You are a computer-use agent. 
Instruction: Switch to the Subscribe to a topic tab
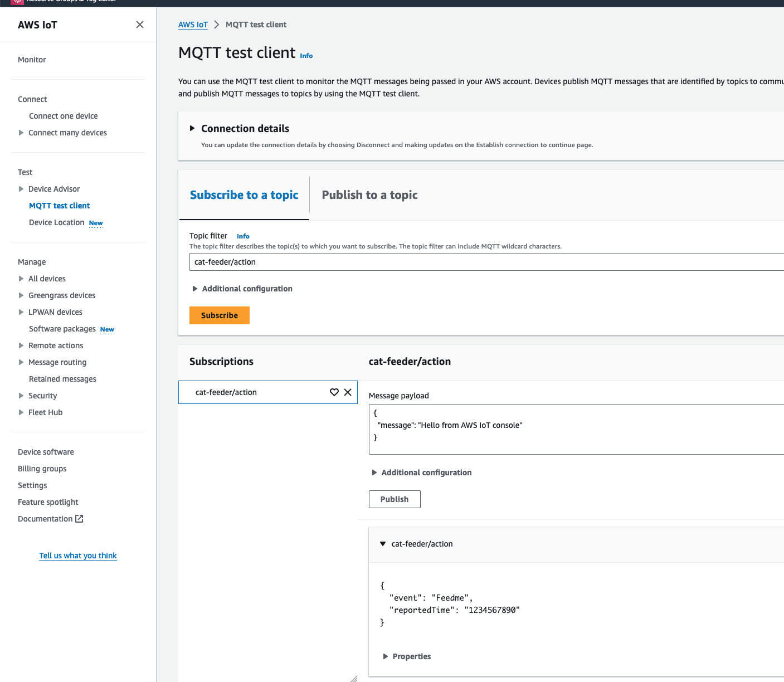click(244, 195)
